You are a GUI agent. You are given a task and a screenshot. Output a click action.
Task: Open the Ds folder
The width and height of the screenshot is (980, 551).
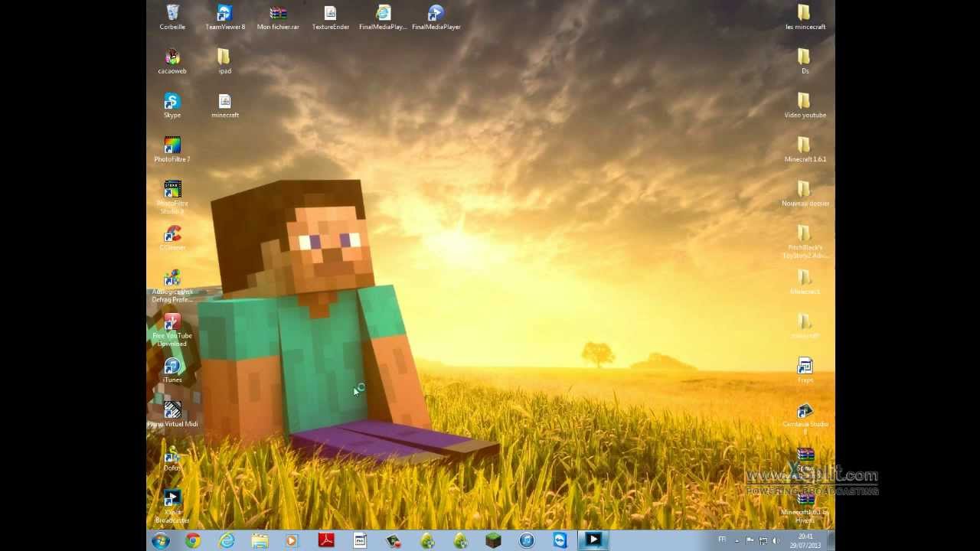click(805, 62)
